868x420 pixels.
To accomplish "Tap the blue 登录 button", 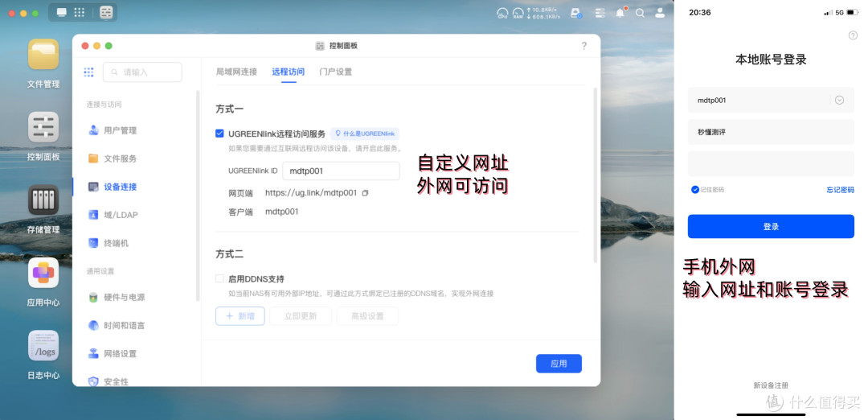I will click(x=771, y=227).
